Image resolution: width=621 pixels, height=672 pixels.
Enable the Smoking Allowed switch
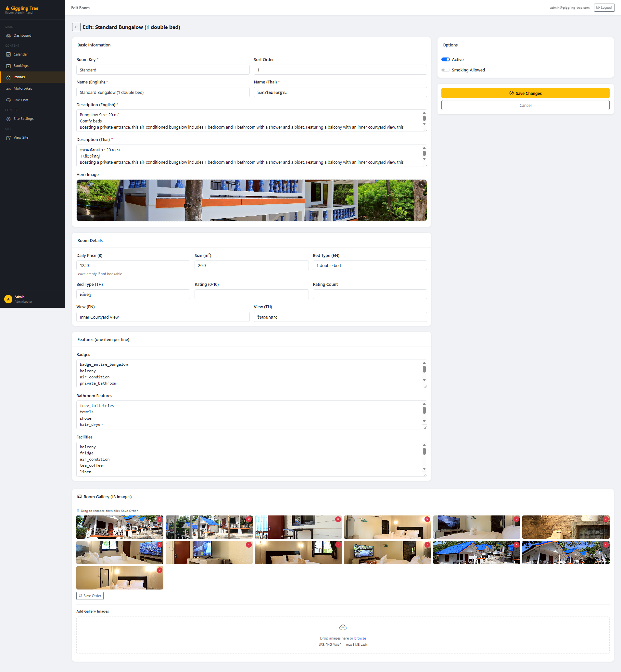click(x=446, y=70)
